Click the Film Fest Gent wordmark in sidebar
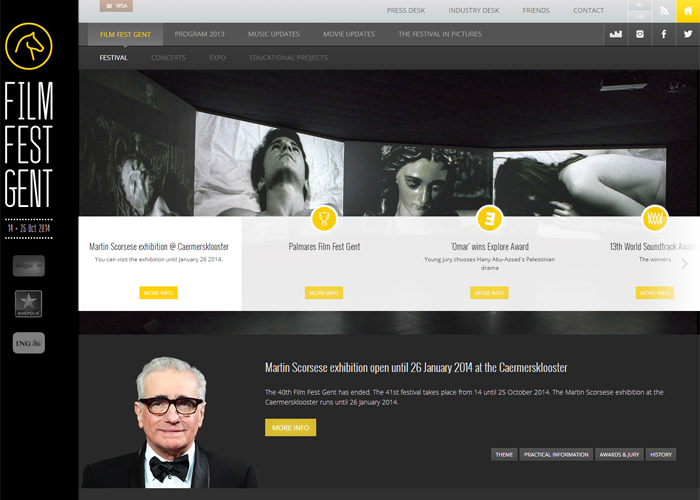Screen dimensions: 700x500 (29, 145)
